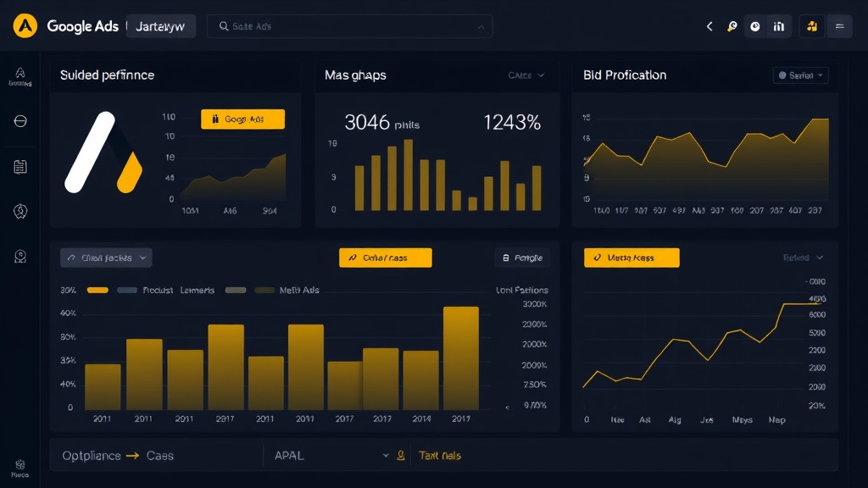Click the gray-blue Product legend swatch
Viewport: 868px width, 488px height.
[127, 290]
